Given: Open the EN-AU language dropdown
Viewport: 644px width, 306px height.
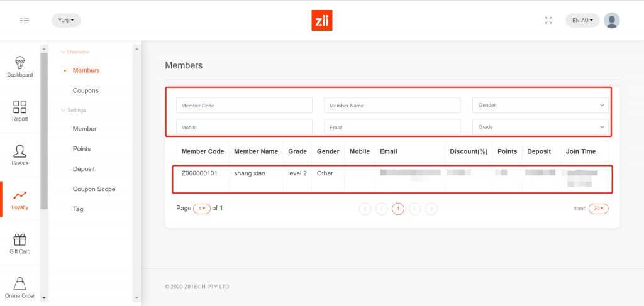Looking at the screenshot, I should point(582,21).
